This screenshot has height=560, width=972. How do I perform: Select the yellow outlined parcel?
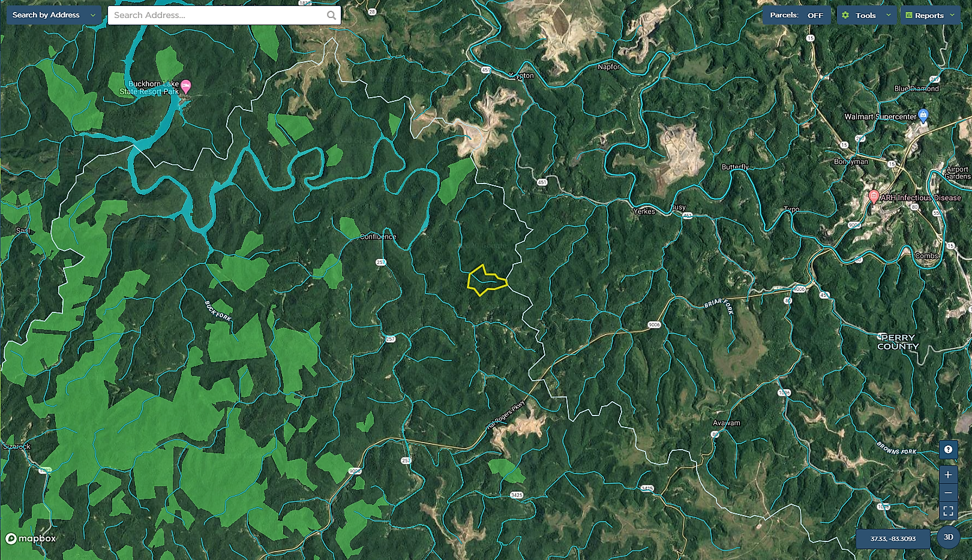487,281
